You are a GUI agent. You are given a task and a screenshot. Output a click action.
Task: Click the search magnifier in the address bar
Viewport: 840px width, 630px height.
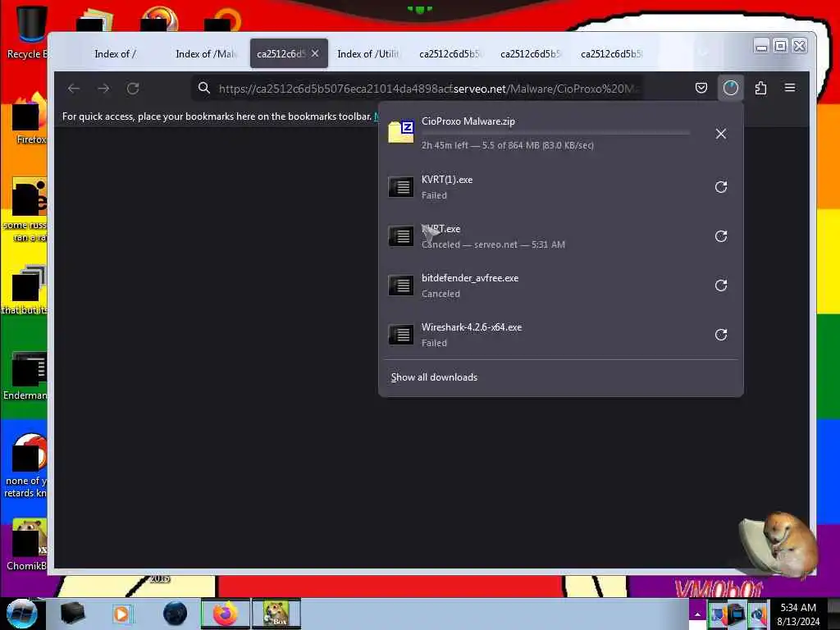pyautogui.click(x=203, y=88)
